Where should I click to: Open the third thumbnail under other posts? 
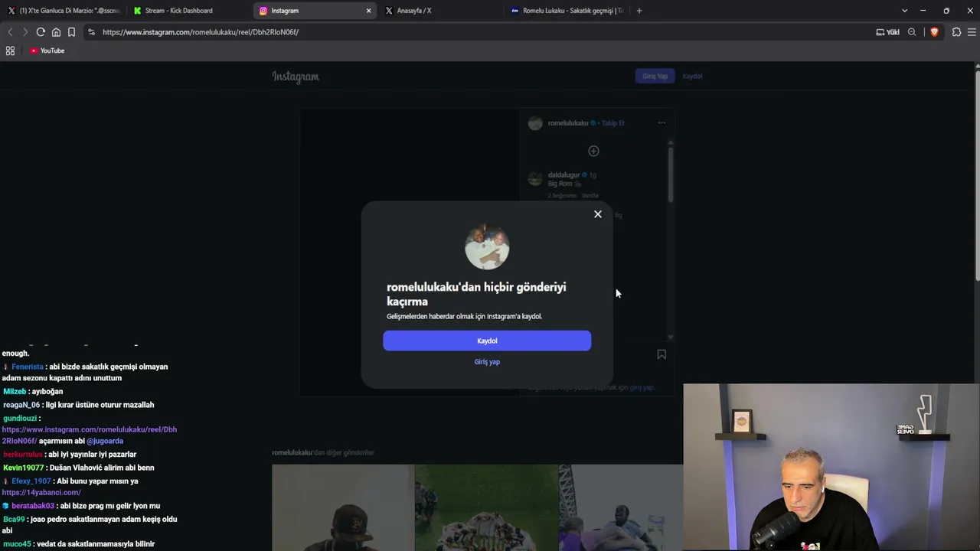click(621, 507)
